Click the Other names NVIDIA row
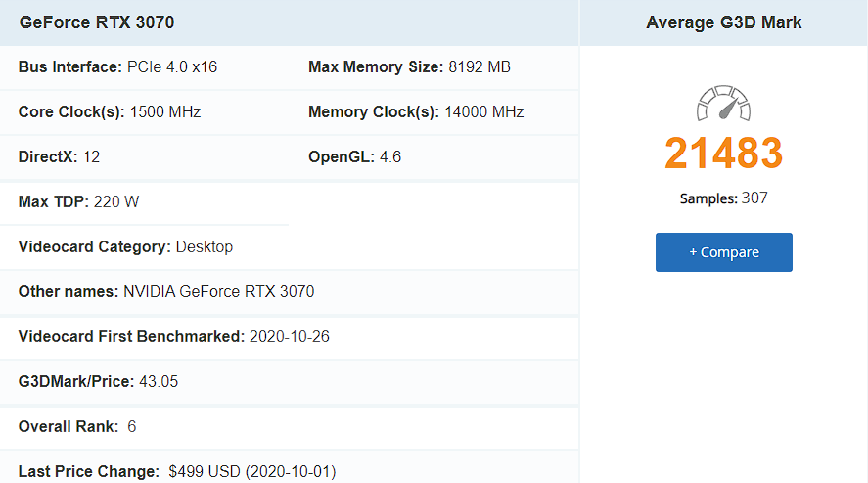Viewport: 868px width, 483px height. [166, 292]
